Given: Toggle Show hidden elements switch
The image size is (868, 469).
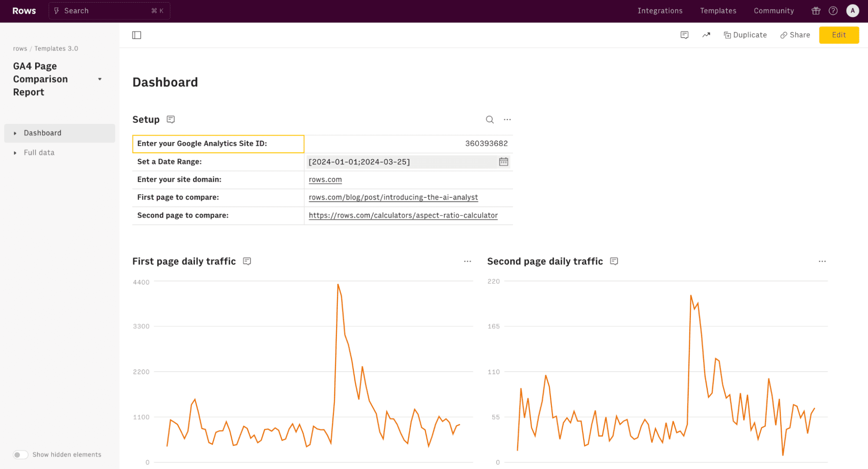Looking at the screenshot, I should tap(20, 455).
